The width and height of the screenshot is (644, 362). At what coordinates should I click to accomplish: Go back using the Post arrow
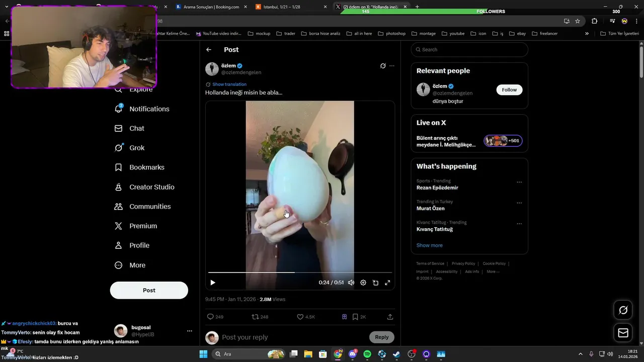[x=209, y=50]
